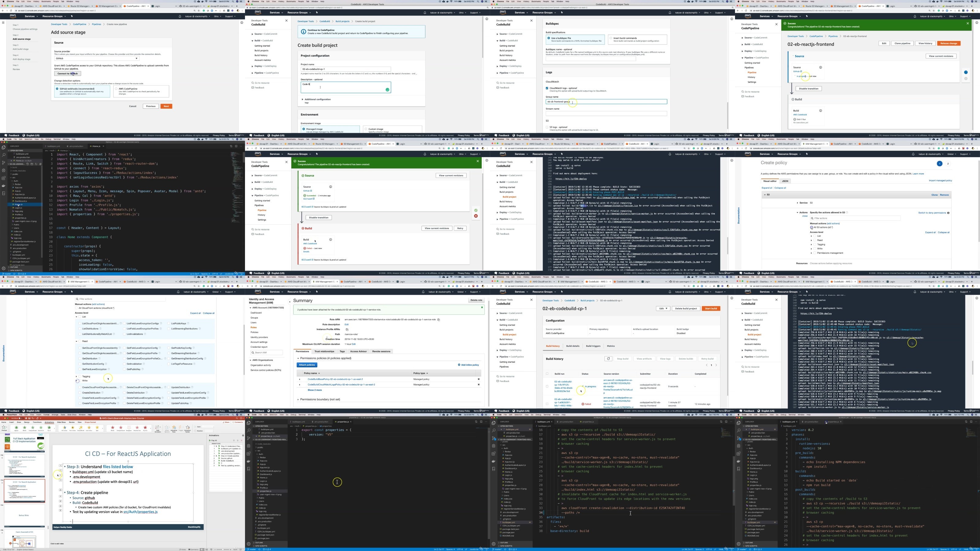Viewport: 980px width, 551px height.
Task: Tick the All CloudFront actions checkbox
Action: point(77,308)
